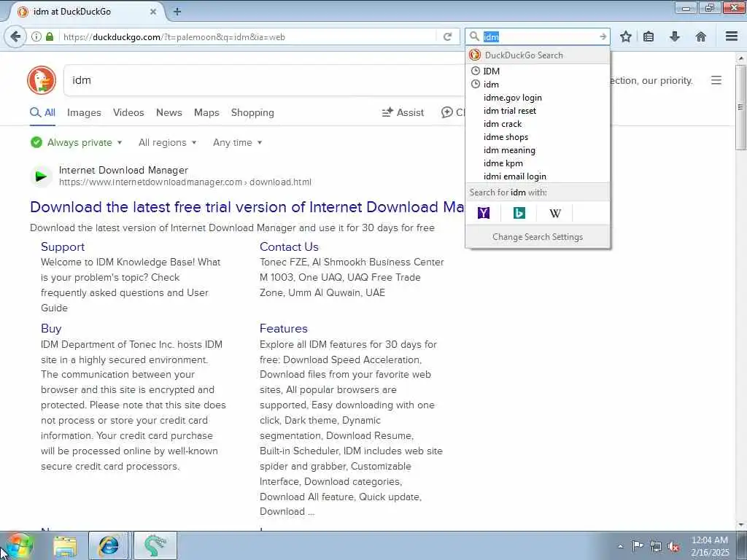Viewport: 747px width, 560px height.
Task: Choose lowercase idm history suggestion
Action: coord(538,85)
